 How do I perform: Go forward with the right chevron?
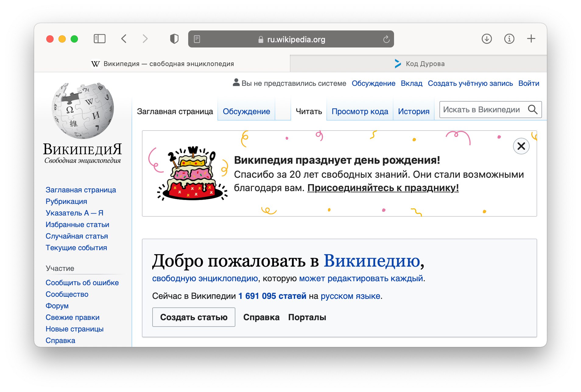point(145,39)
